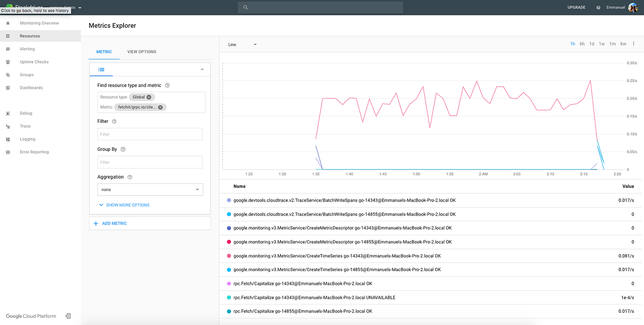Remove the fetchit/grpc.io metric chip

coord(160,107)
